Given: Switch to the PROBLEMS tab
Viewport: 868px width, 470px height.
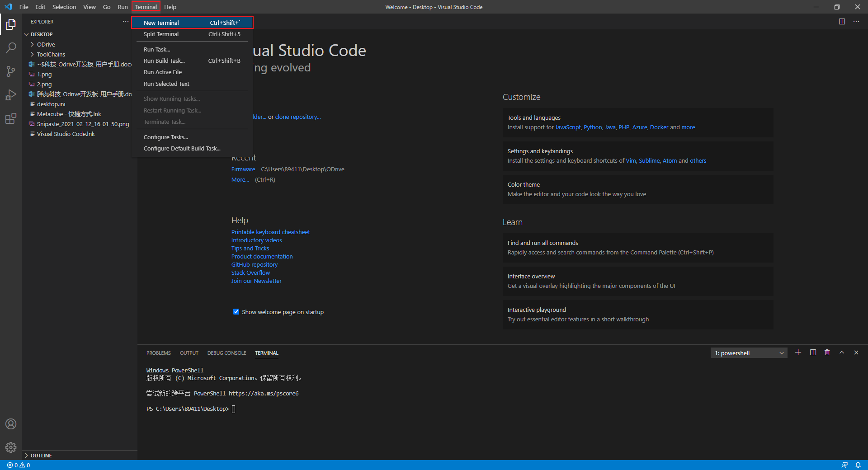Looking at the screenshot, I should point(159,353).
